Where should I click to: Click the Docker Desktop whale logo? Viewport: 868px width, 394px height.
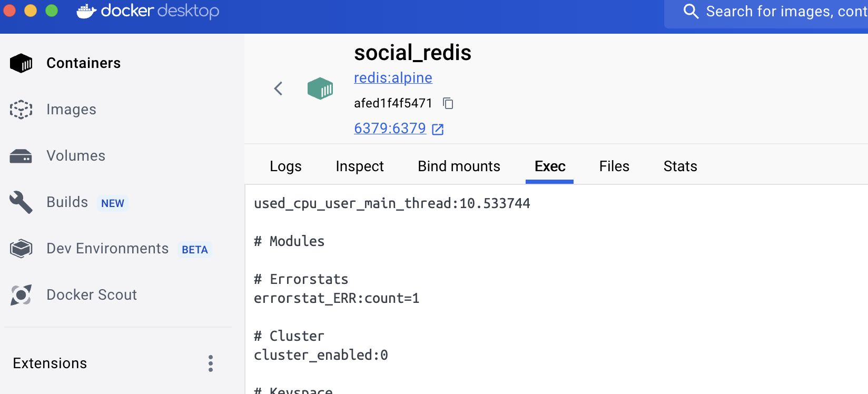86,11
